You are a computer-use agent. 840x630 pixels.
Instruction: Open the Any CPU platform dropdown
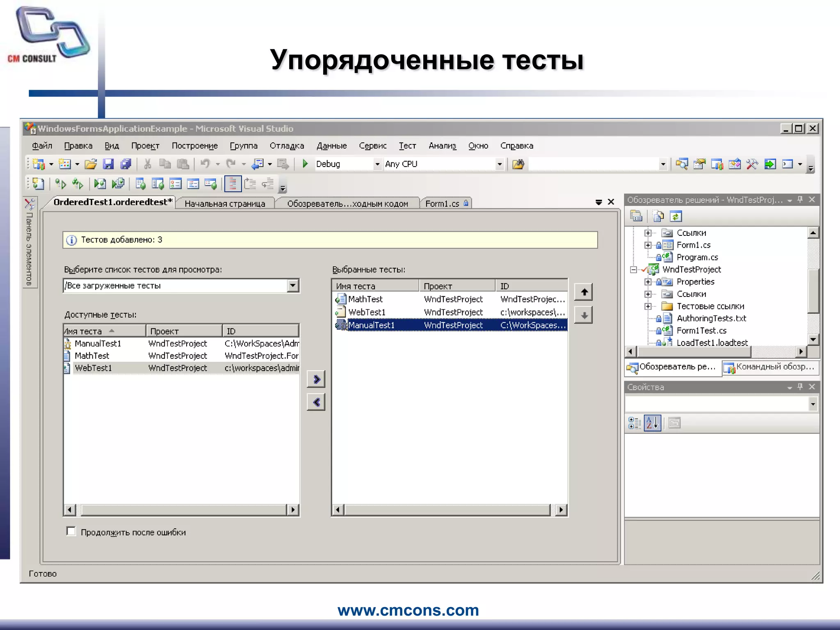point(500,164)
